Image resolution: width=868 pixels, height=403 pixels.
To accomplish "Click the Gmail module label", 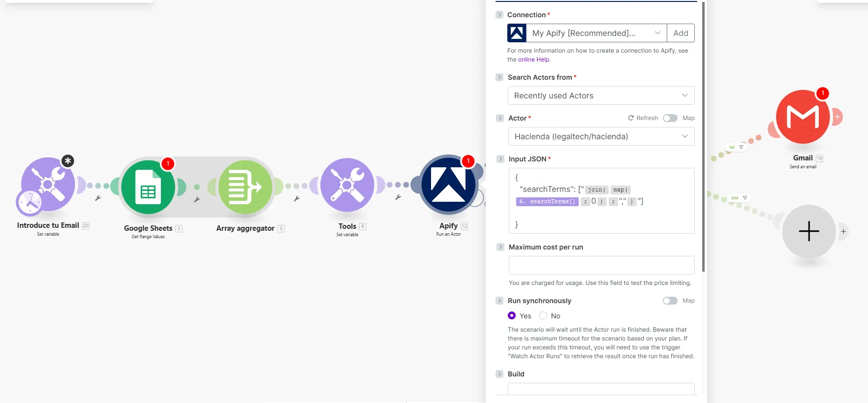I will [x=803, y=158].
